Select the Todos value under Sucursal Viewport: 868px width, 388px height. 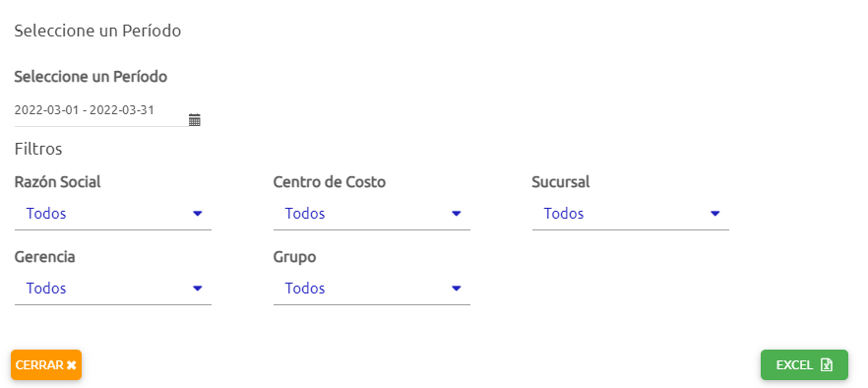(564, 214)
